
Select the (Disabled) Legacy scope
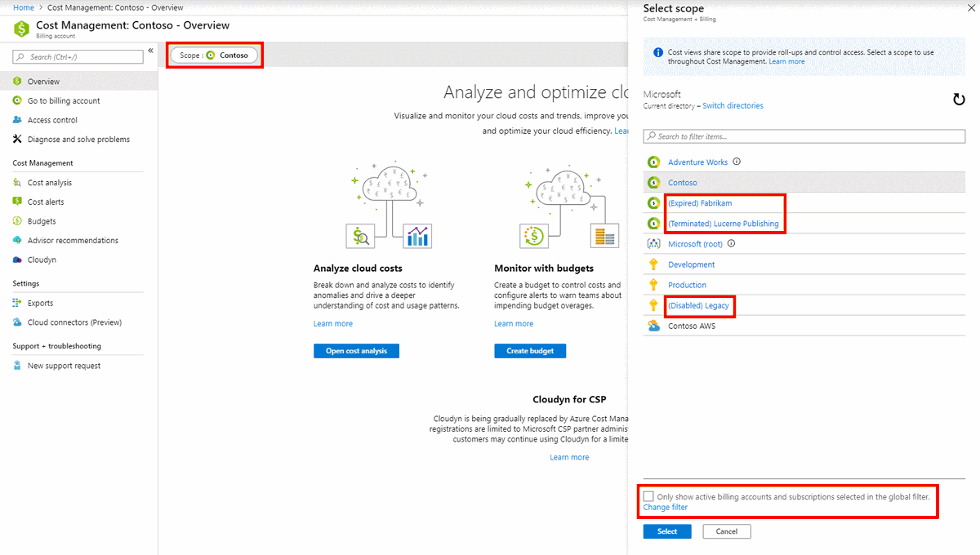point(698,305)
